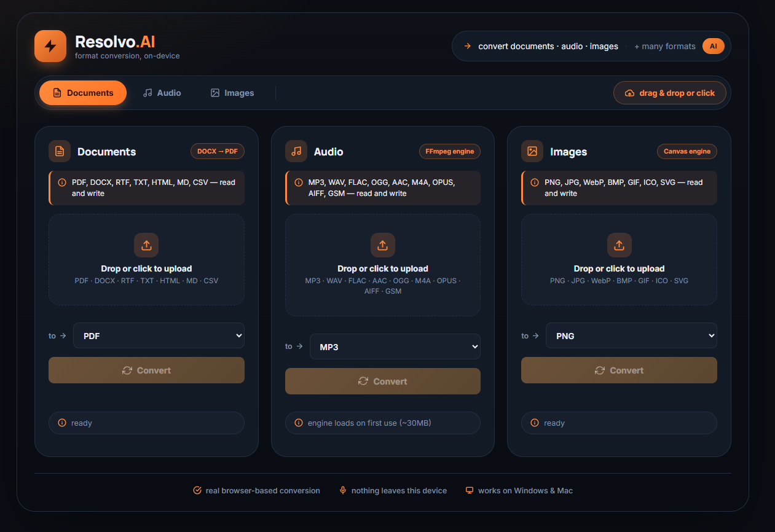Click the document icon in Documents card header
This screenshot has width=775, height=532.
[60, 151]
